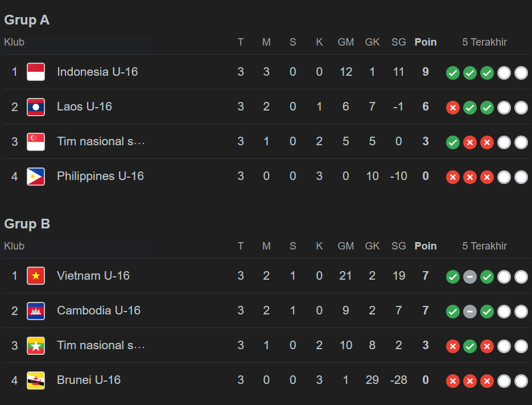This screenshot has width=532, height=405.
Task: Click the Klub column header in Grup A
Action: pos(14,42)
